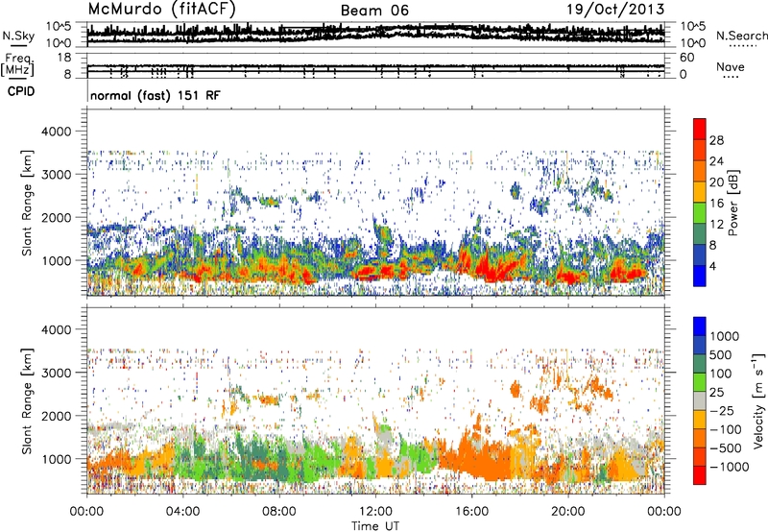
Task: Click the "12:00" time tick label
Action: coord(375,512)
